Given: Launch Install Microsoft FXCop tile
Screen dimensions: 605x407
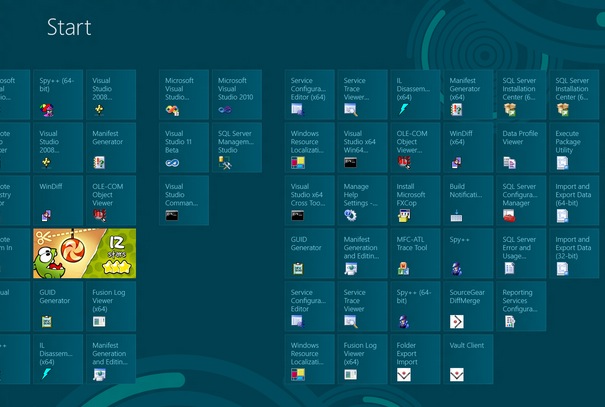Looking at the screenshot, I should pos(416,200).
